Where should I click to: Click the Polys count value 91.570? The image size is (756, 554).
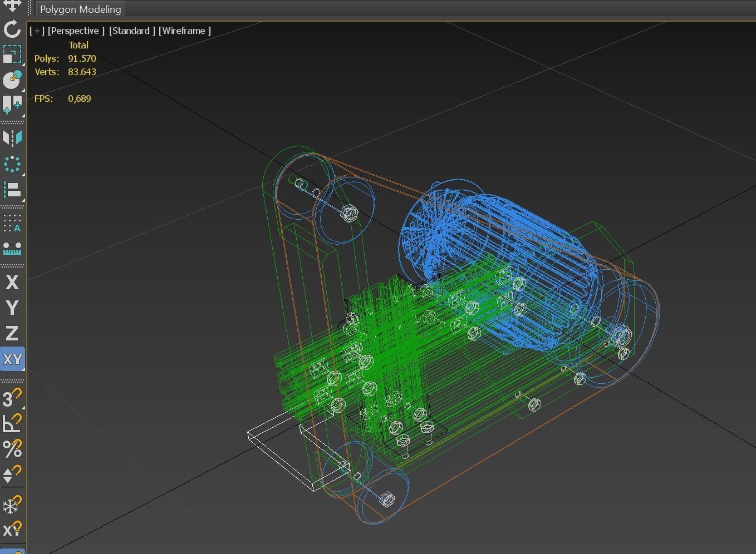coord(82,58)
